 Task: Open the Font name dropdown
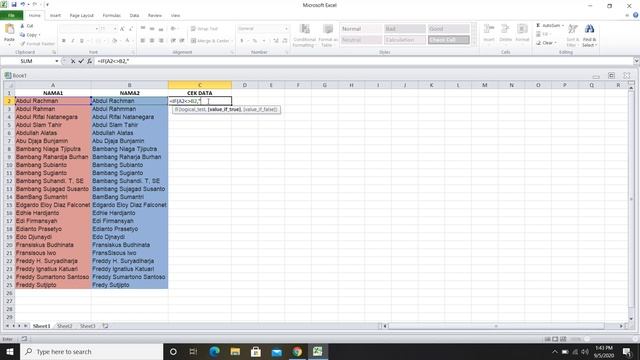click(97, 29)
